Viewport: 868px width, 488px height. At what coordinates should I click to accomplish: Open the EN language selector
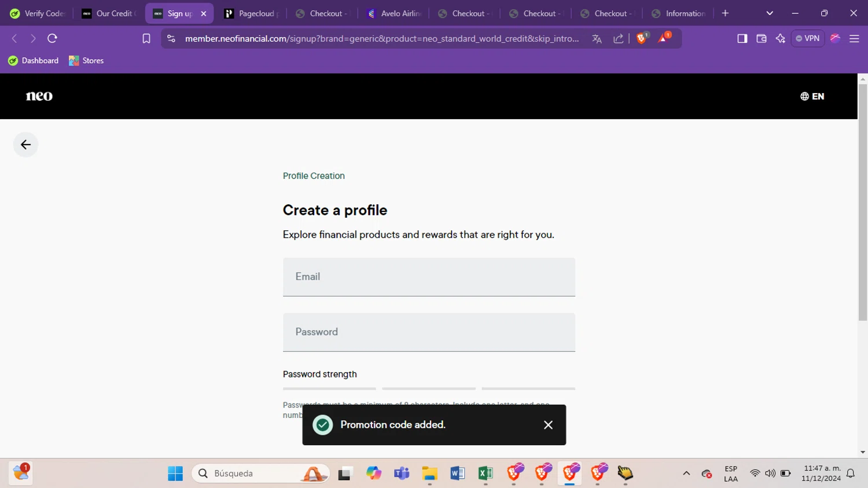812,96
